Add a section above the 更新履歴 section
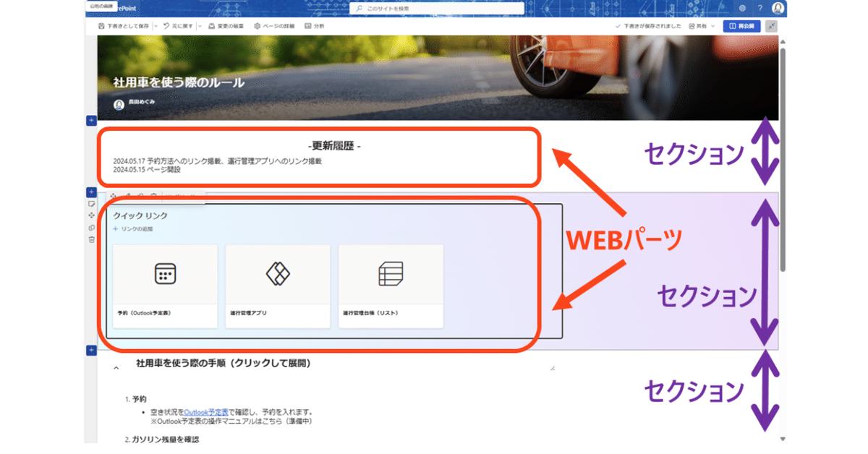This screenshot has width=868, height=454. 91,120
